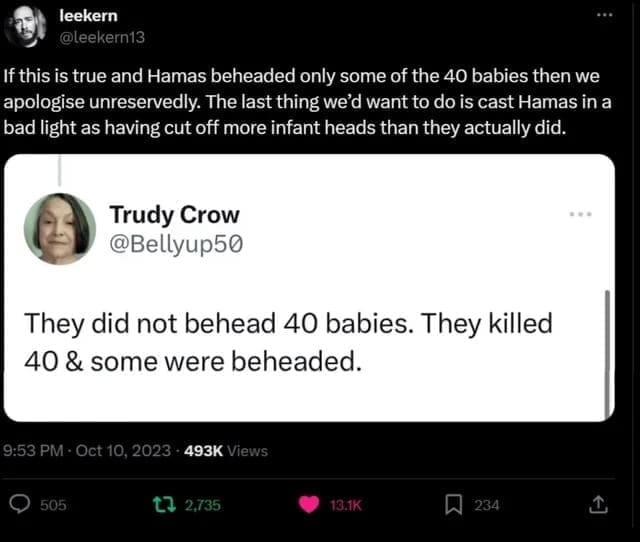Viewport: 640px width, 542px height.
Task: Click the 505 replies count
Action: click(52, 506)
